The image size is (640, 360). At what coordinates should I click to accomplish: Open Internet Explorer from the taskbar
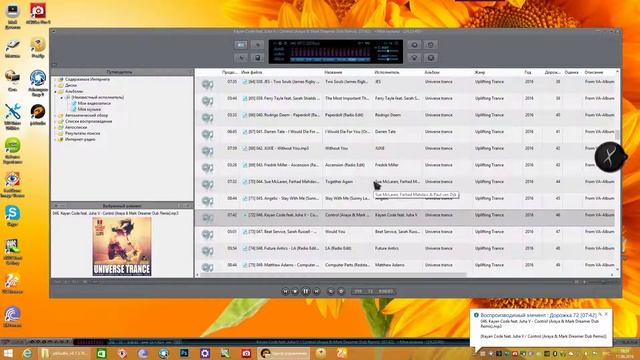[x=27, y=353]
